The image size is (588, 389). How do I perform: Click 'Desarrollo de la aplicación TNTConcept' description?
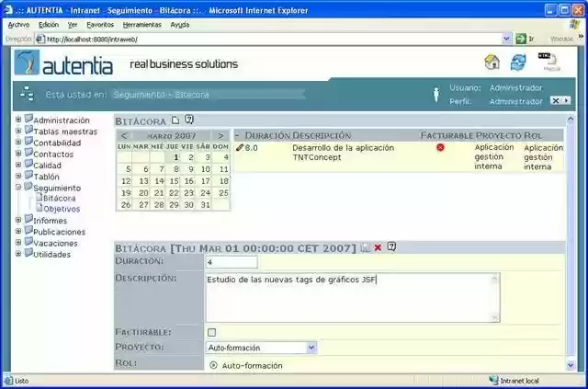coord(343,153)
